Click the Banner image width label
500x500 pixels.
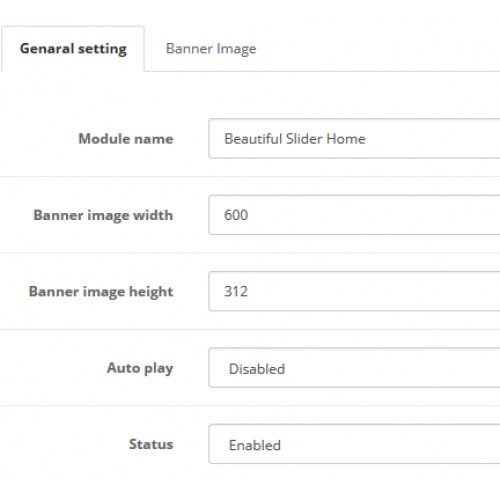[x=103, y=215]
